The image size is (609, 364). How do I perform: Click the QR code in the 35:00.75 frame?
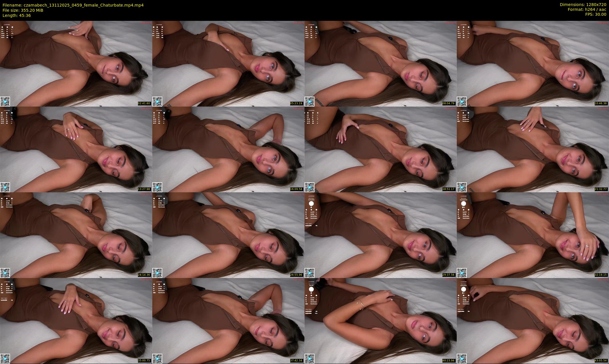[x=5, y=359]
